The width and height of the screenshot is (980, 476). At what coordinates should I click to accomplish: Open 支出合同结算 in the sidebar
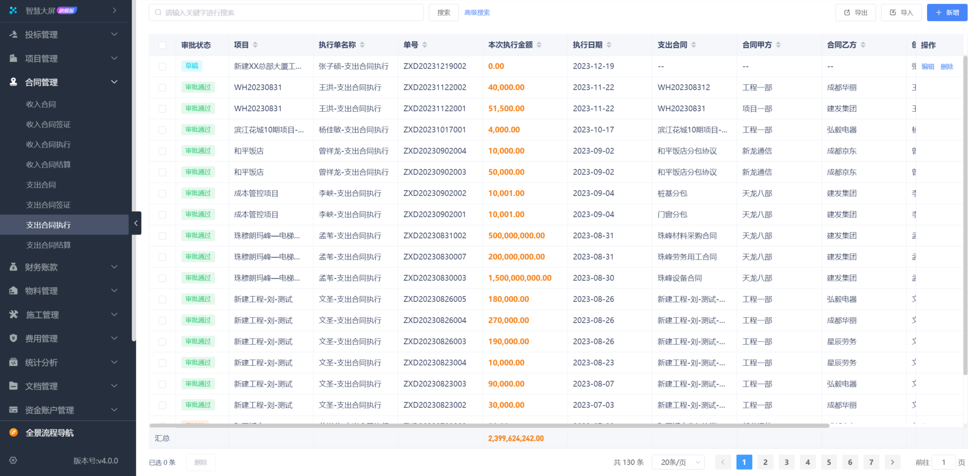pos(49,245)
